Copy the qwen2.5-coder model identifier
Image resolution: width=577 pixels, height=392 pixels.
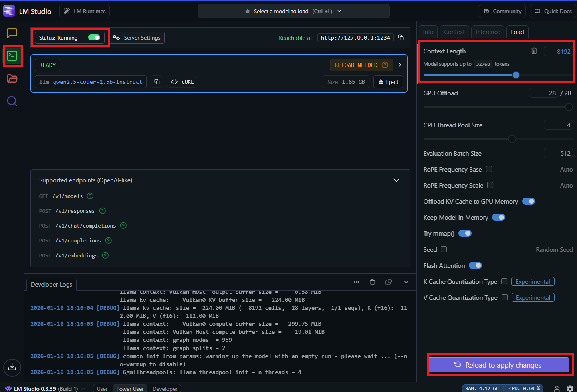click(x=157, y=81)
